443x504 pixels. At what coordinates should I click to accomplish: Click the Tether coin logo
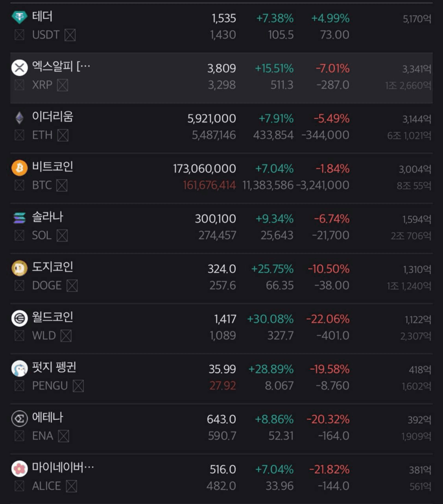point(19,17)
